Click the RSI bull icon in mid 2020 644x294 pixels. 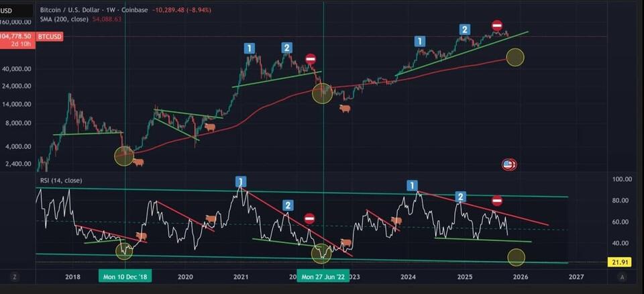pyautogui.click(x=211, y=219)
